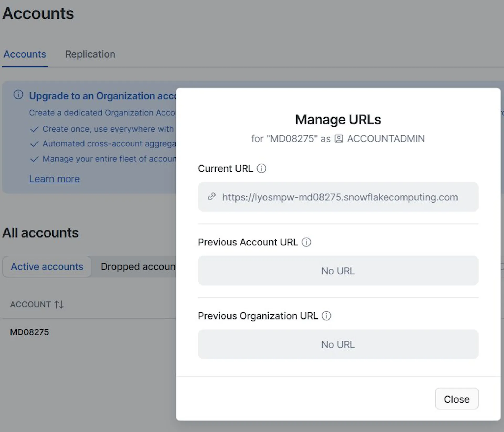Click the "Automated cross-account" bullet
Viewport: 504px width, 432px height.
click(x=109, y=144)
